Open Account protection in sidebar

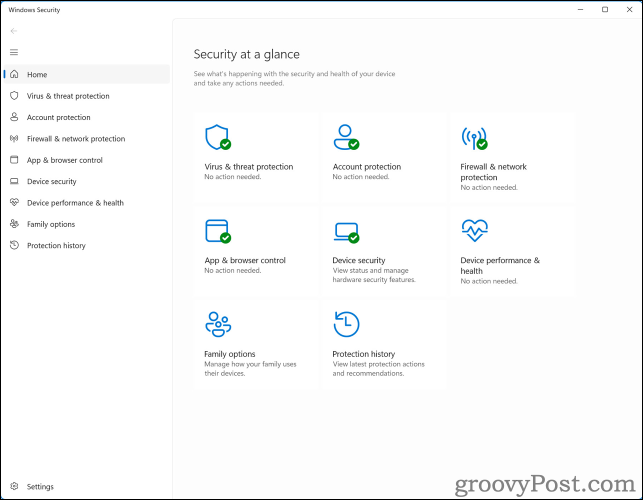87,117
